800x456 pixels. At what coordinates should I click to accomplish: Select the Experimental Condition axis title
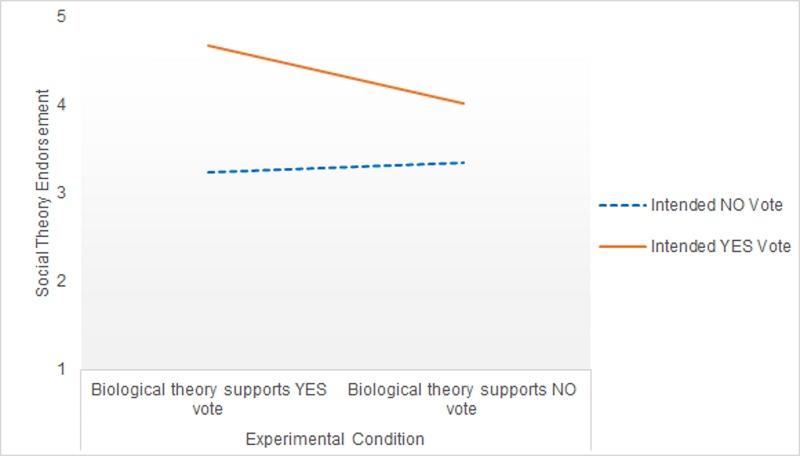(x=335, y=439)
